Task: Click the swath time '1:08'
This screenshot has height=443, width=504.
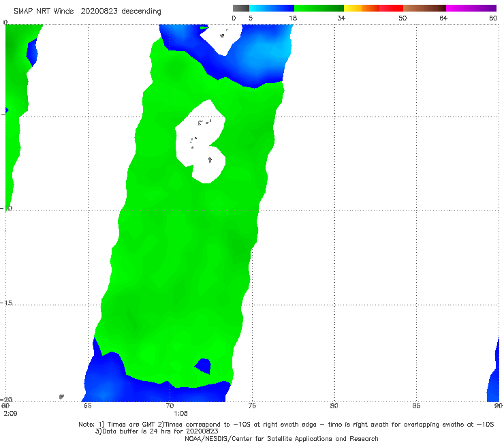Action: pyautogui.click(x=180, y=414)
